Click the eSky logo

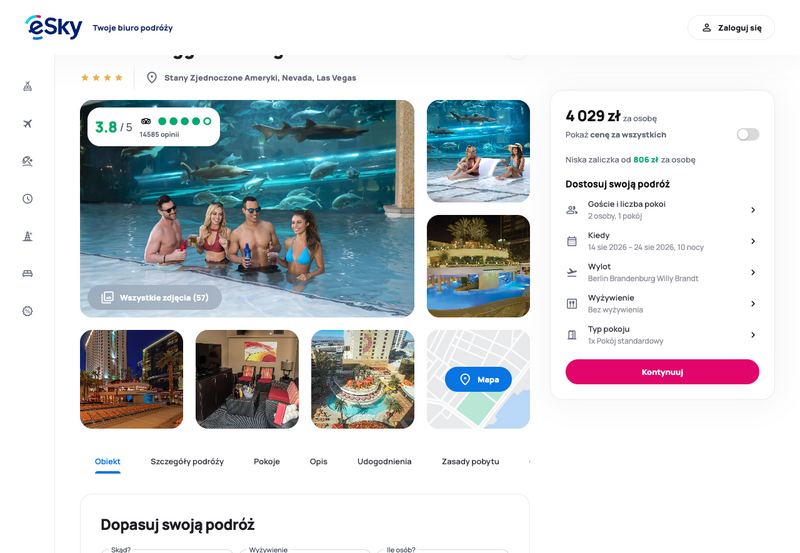[54, 27]
